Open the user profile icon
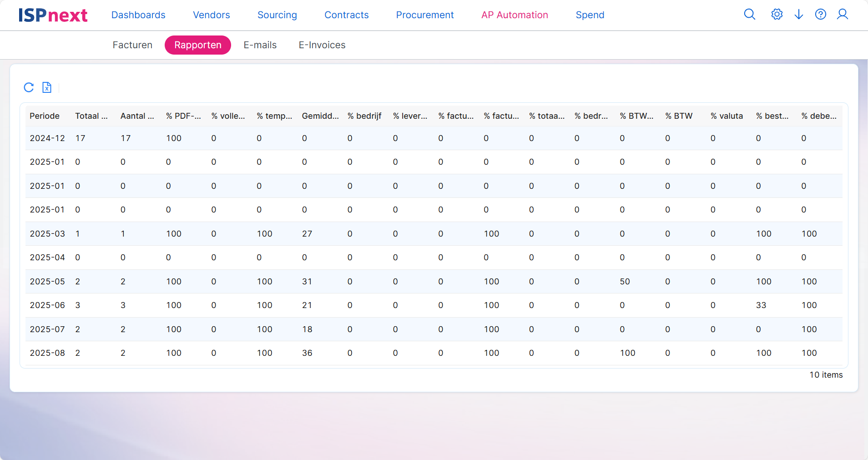The width and height of the screenshot is (868, 460). (x=842, y=15)
